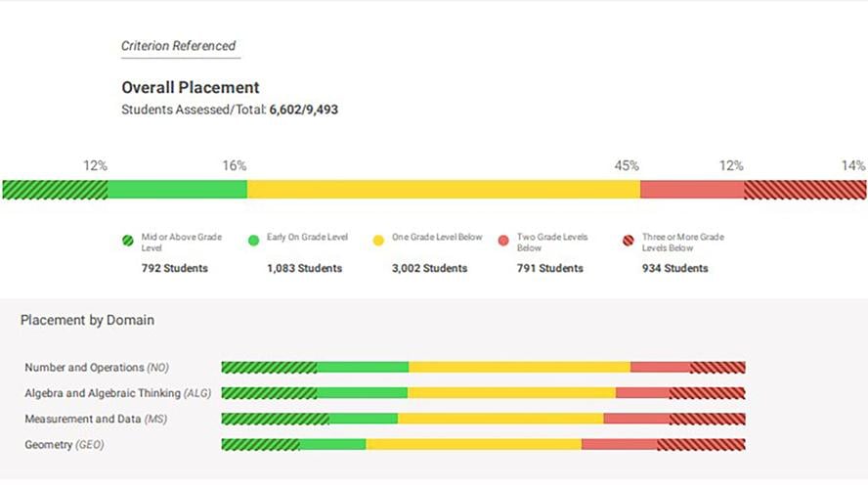Click hatched red segment of Geometry bar

[x=702, y=444]
